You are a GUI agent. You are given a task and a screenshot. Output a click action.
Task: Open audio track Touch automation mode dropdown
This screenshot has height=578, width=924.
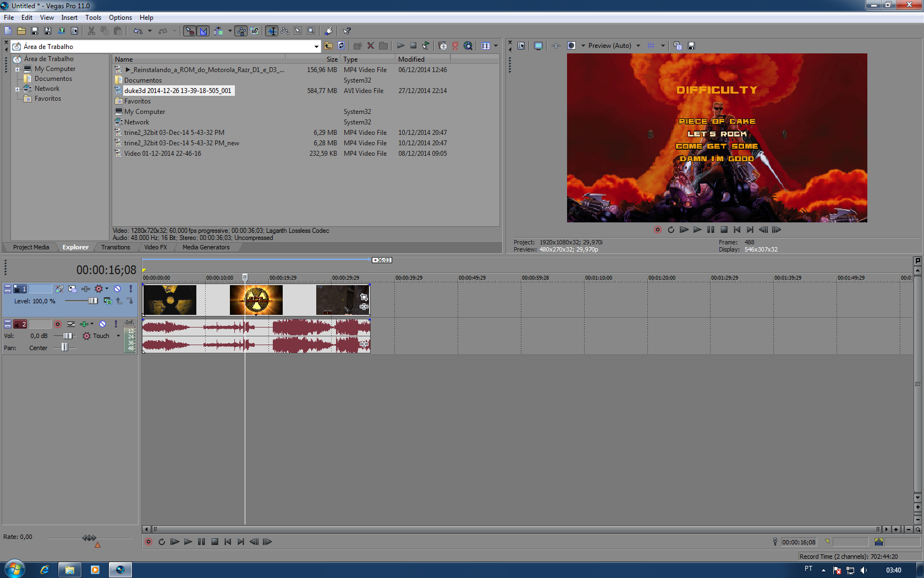click(x=118, y=336)
